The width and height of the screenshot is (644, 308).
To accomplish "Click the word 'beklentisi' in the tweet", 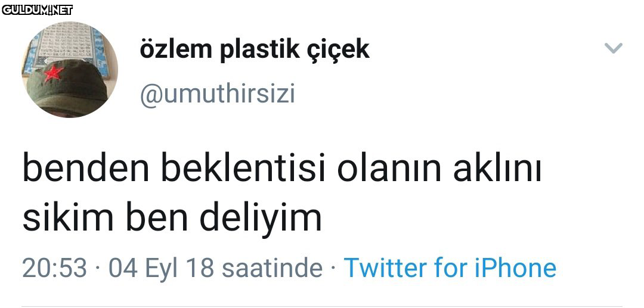I will tap(243, 169).
